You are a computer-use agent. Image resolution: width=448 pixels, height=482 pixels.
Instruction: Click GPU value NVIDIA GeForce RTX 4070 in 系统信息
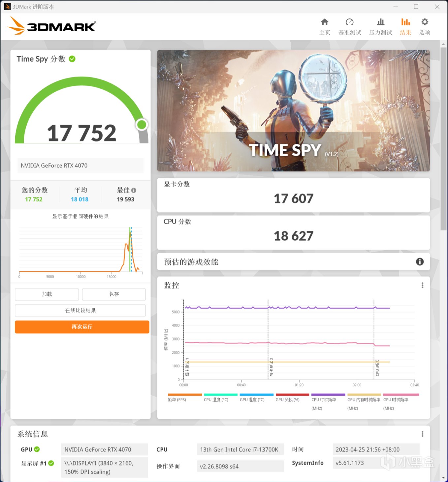[x=105, y=450]
